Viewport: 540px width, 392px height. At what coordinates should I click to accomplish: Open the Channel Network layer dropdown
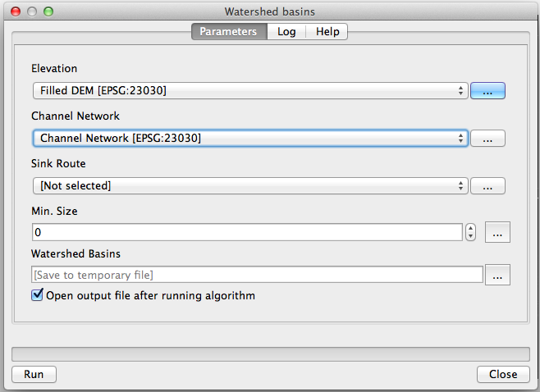[x=250, y=138]
